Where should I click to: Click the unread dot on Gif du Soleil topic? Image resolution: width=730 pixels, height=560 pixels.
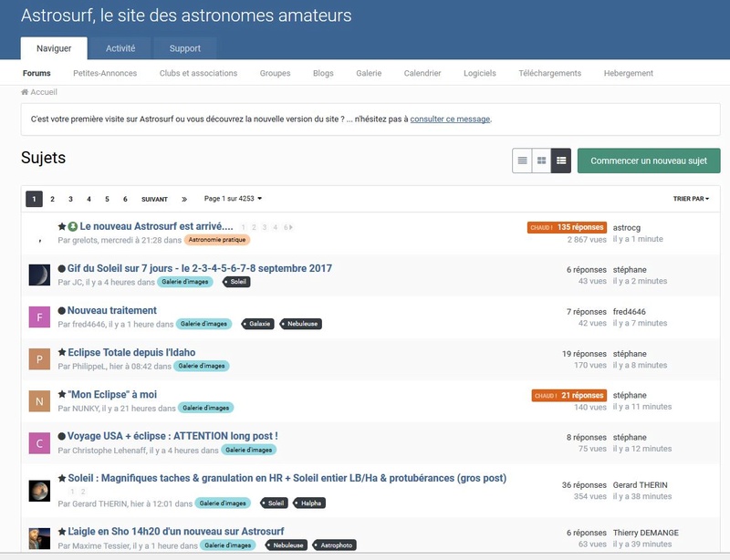point(61,268)
